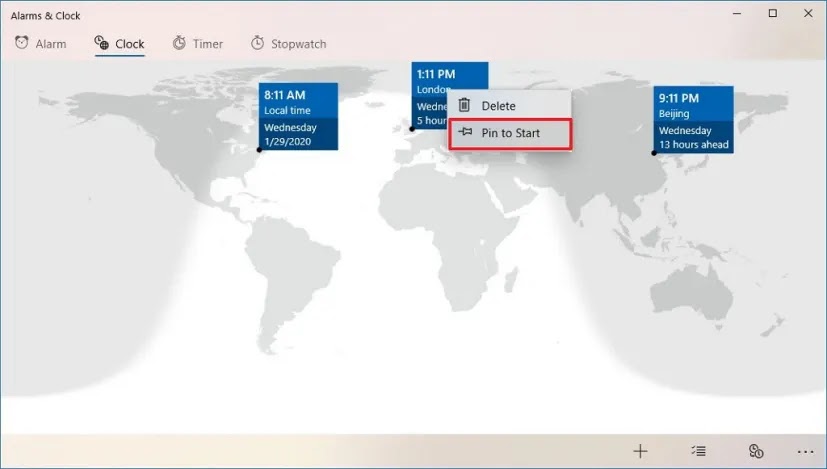Select the 8:11 AM Local time card
The image size is (827, 469).
pos(299,102)
